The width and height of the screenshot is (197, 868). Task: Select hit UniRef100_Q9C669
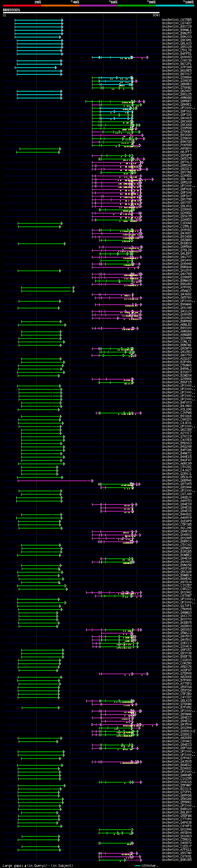(x=177, y=122)
